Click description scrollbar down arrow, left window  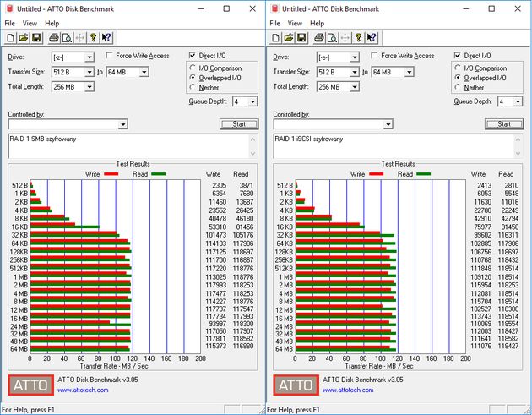click(x=253, y=154)
